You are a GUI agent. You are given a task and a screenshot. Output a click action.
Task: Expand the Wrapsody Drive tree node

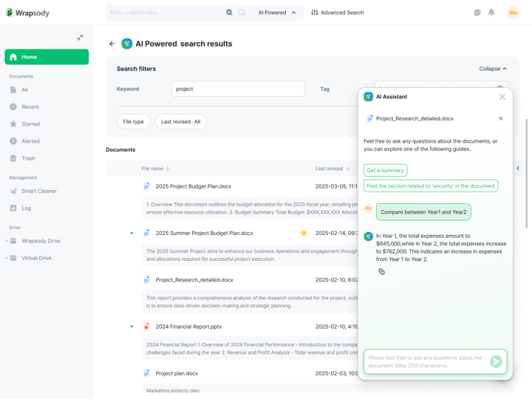[x=7, y=241]
